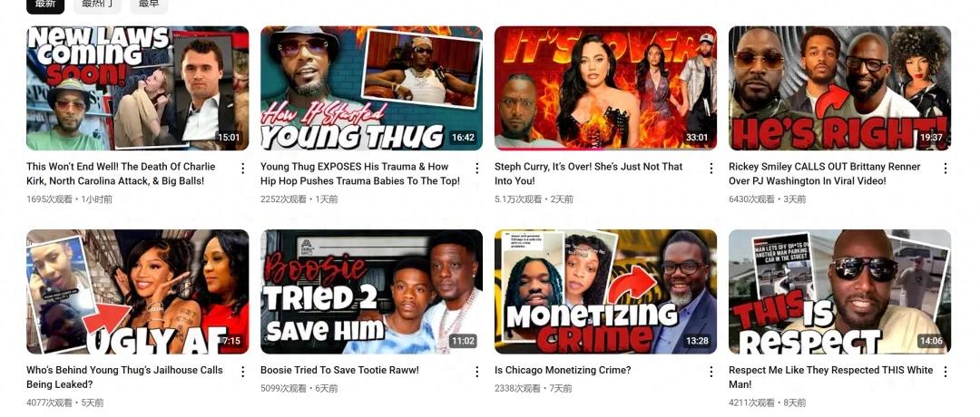Open more actions for Steph Curry video
980x417 pixels.
pos(710,168)
